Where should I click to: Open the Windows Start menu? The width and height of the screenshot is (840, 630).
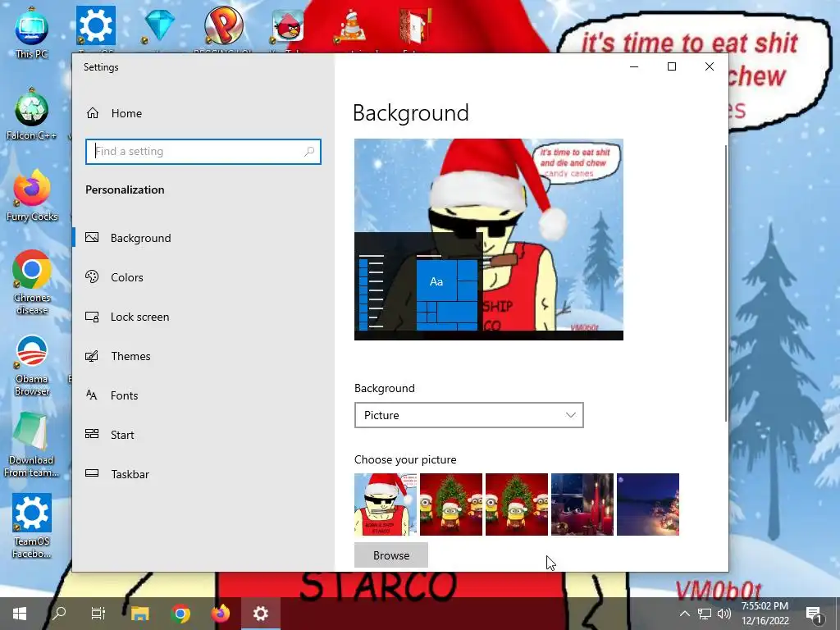click(20, 614)
